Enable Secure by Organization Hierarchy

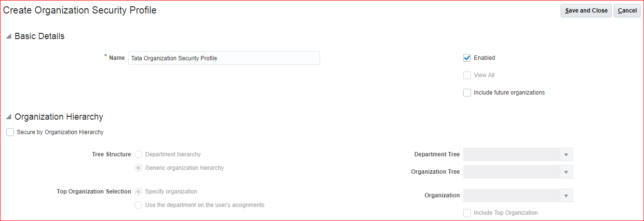(x=10, y=132)
